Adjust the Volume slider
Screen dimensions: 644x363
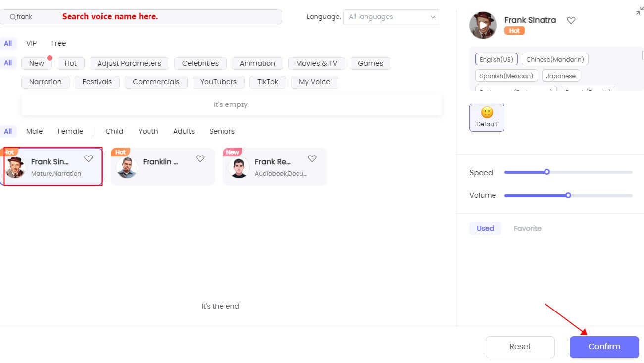[x=568, y=195]
